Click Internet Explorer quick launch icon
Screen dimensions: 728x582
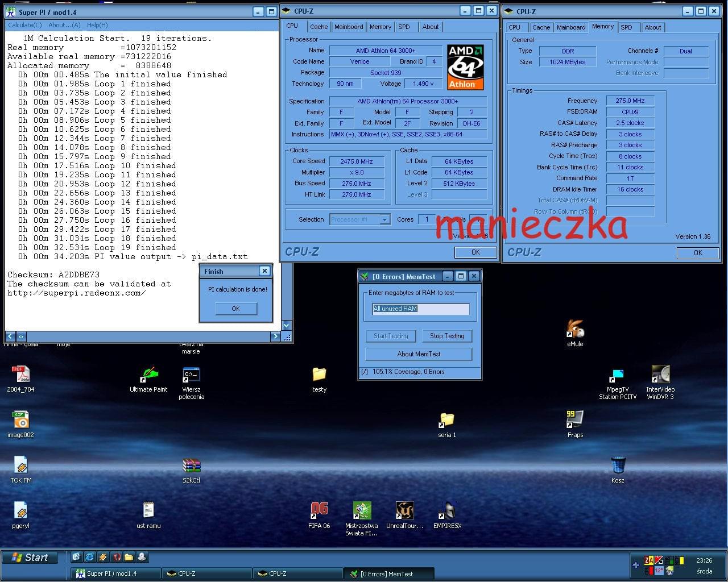(90, 557)
